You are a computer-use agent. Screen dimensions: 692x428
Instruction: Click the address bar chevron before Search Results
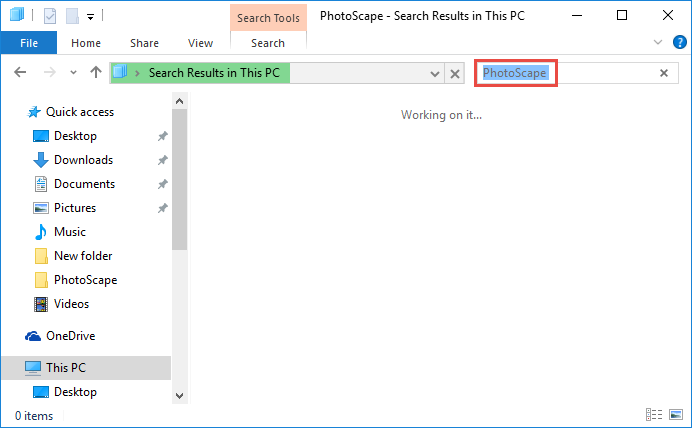[x=137, y=73]
